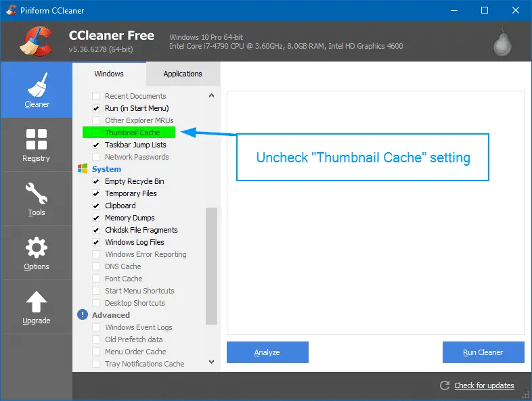Click the refresh icon beside Check for updates

click(x=445, y=385)
